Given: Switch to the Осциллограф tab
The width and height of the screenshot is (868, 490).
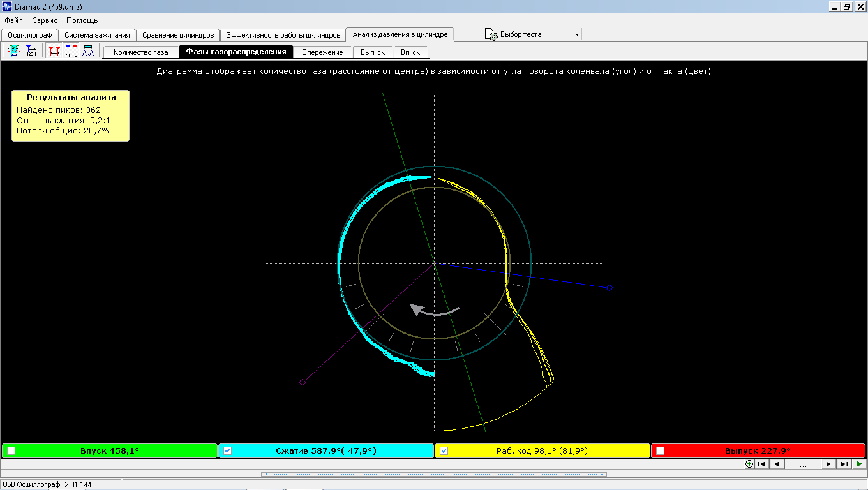Looking at the screenshot, I should click(x=30, y=35).
